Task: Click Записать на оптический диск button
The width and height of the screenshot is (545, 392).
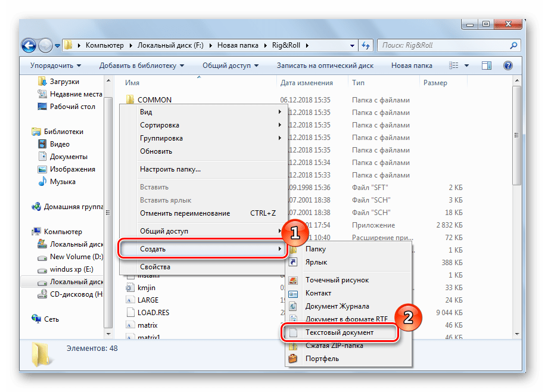Action: pyautogui.click(x=325, y=66)
